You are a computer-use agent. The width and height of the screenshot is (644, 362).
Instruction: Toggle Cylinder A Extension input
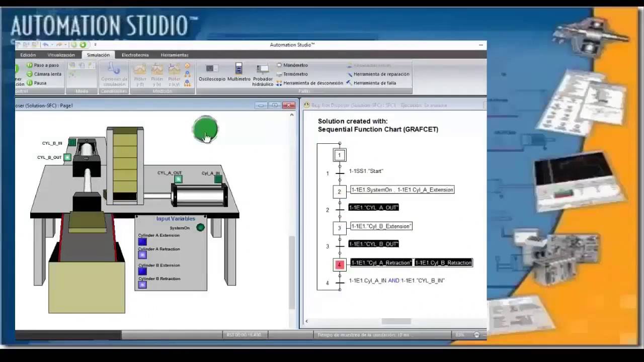click(x=142, y=242)
